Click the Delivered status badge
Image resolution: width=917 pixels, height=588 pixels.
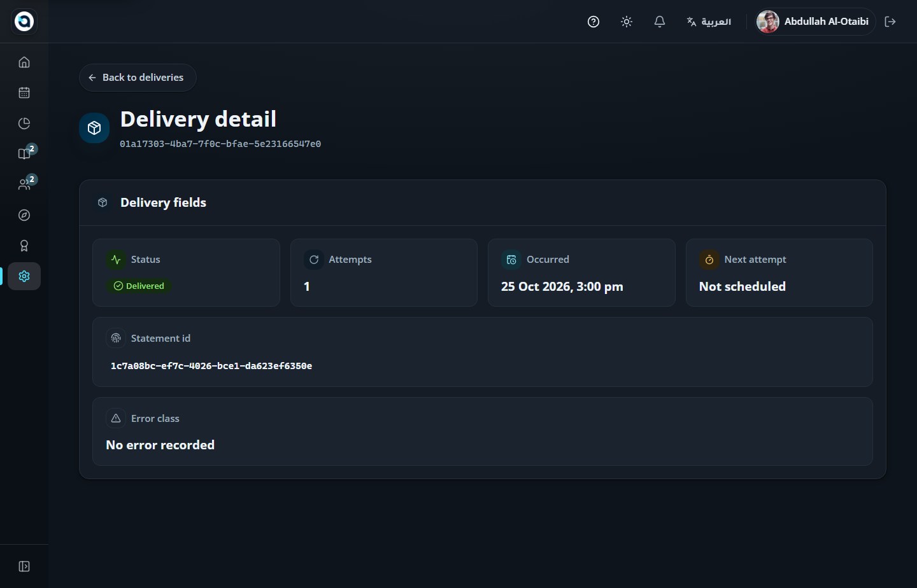point(139,286)
